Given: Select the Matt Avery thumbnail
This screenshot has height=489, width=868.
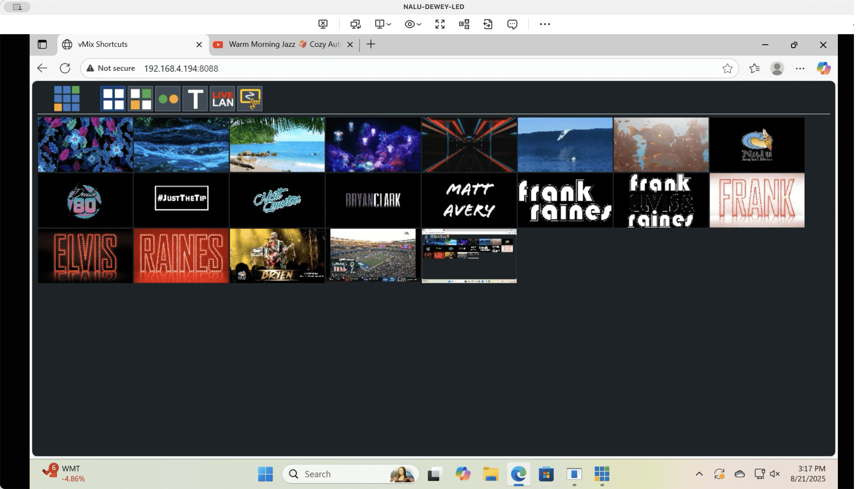Looking at the screenshot, I should [469, 200].
